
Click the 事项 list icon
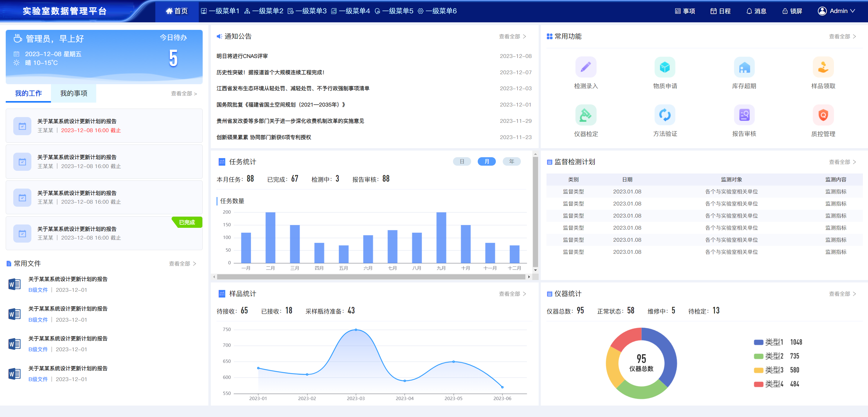click(x=678, y=11)
